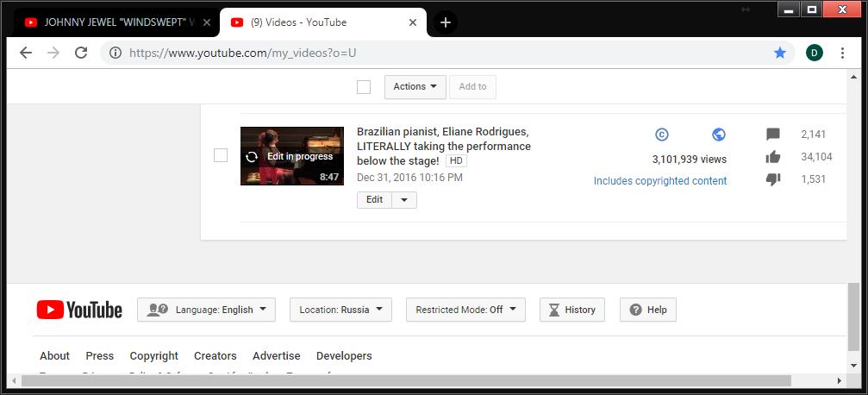Tick the Eliane Rodrigues video checkbox

coord(221,156)
